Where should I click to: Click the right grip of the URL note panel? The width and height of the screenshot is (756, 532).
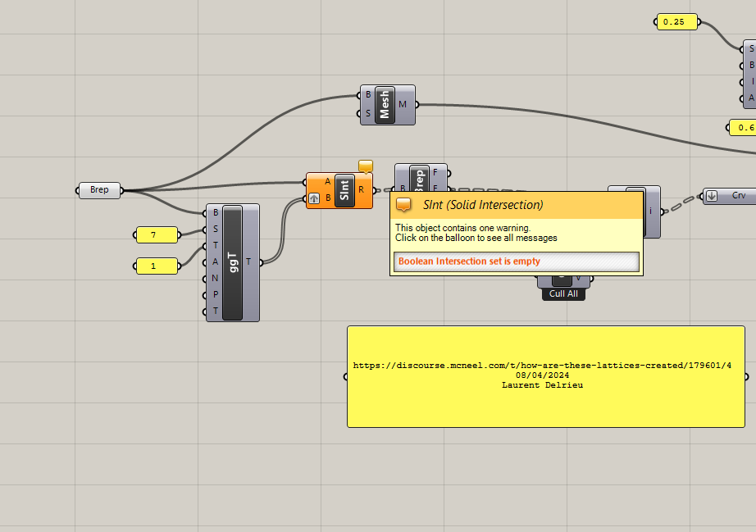(x=747, y=377)
